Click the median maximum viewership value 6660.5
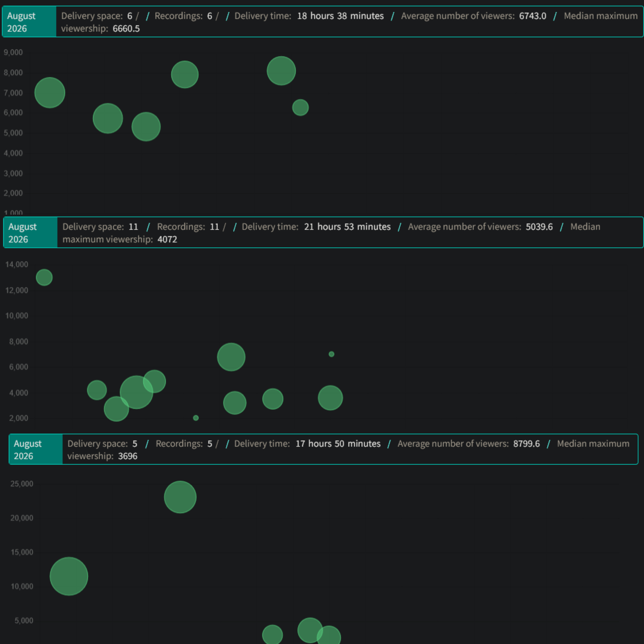The image size is (644, 644). click(x=126, y=29)
